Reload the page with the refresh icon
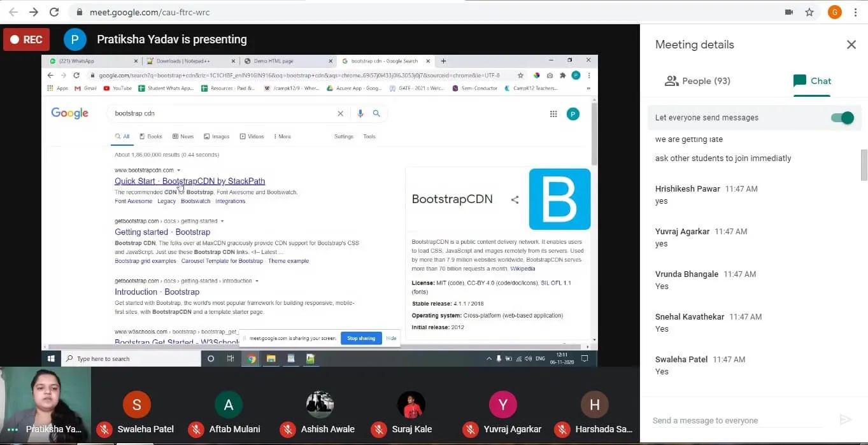The image size is (868, 445). [x=54, y=12]
